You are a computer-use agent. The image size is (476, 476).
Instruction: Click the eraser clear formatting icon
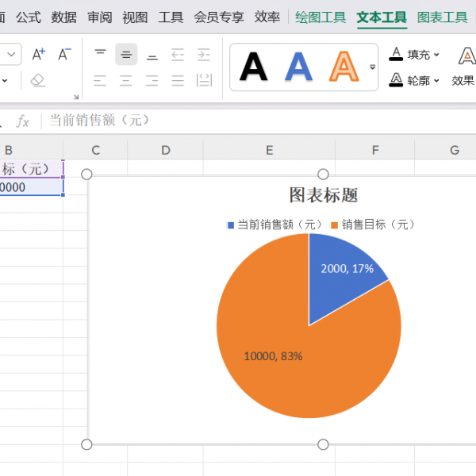click(38, 80)
